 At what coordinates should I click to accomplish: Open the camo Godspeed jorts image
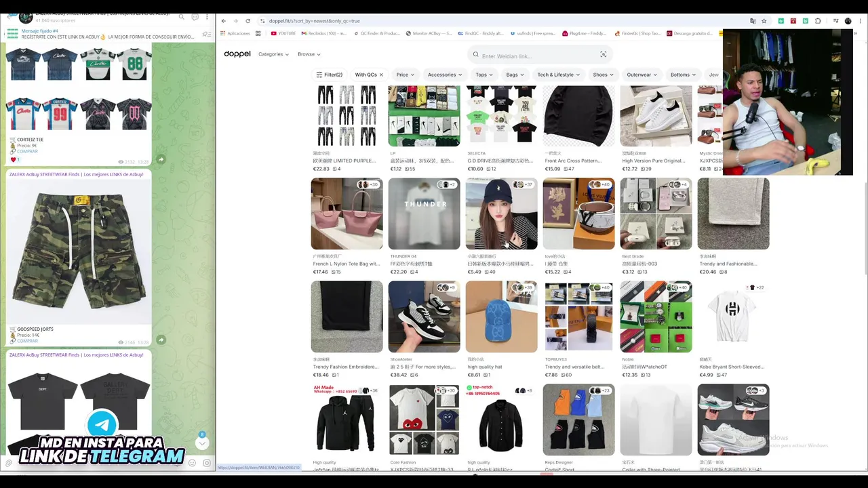click(79, 251)
